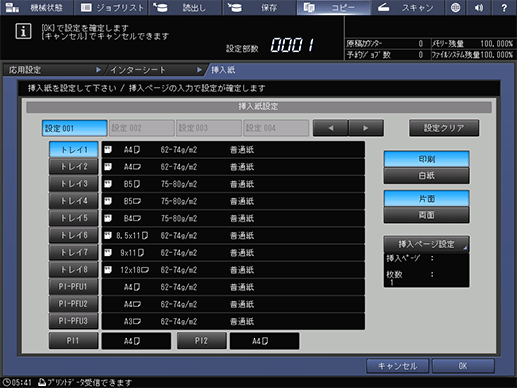Open the 機械状態 machine status tab
The width and height of the screenshot is (517, 388).
(37, 7)
